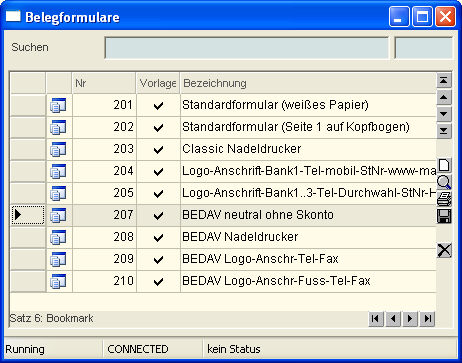Go to the first record navigation button
Viewport: 462px width, 363px height.
point(376,319)
